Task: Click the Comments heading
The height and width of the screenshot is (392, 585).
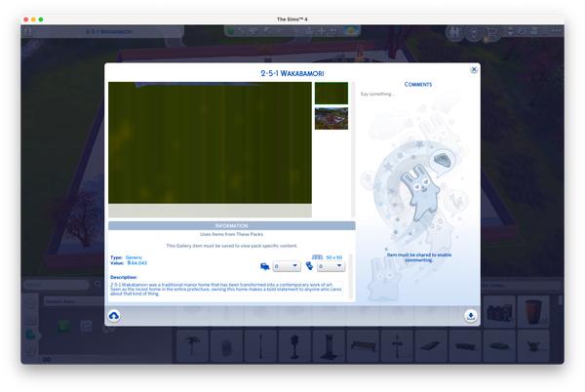Action: point(418,85)
